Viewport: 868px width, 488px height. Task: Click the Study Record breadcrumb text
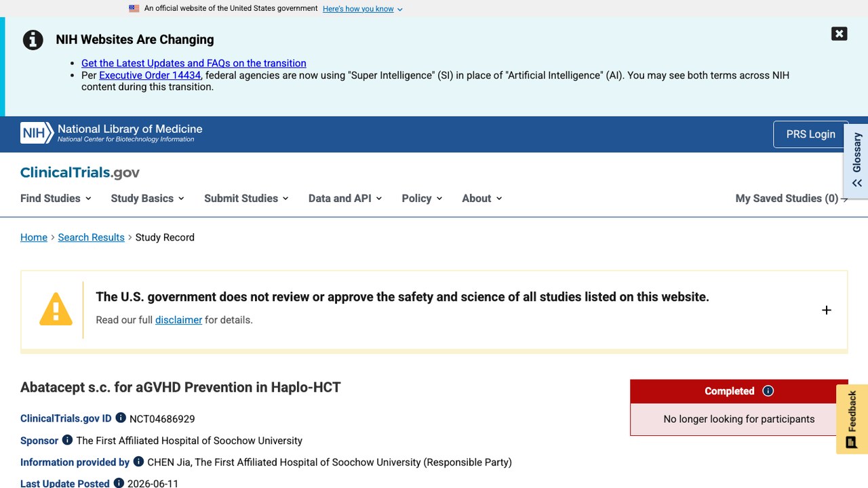click(x=165, y=237)
